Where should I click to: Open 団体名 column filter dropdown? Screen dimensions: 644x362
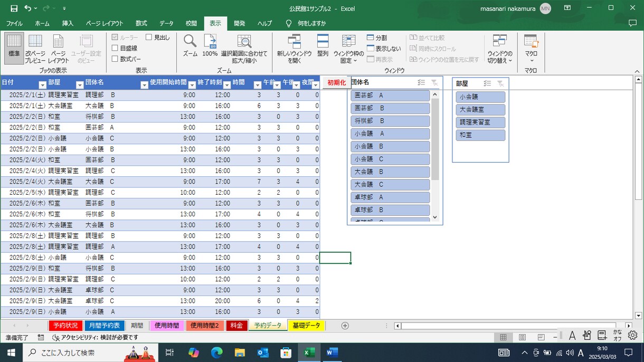click(x=144, y=85)
